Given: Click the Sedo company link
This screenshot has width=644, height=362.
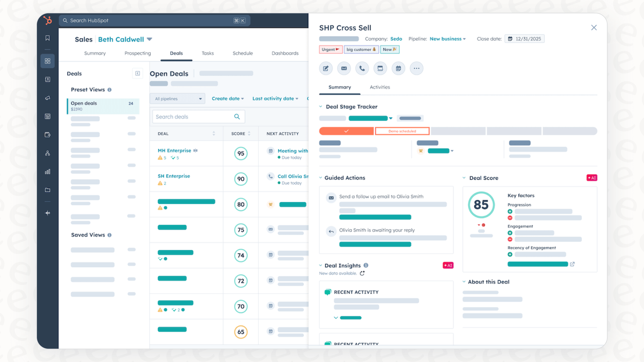Looking at the screenshot, I should tap(396, 39).
